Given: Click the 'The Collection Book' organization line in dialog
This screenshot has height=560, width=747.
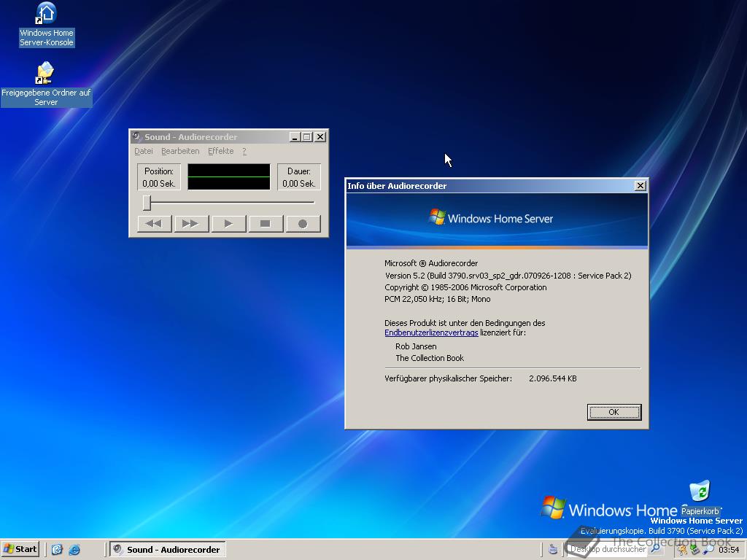Looking at the screenshot, I should (x=429, y=358).
